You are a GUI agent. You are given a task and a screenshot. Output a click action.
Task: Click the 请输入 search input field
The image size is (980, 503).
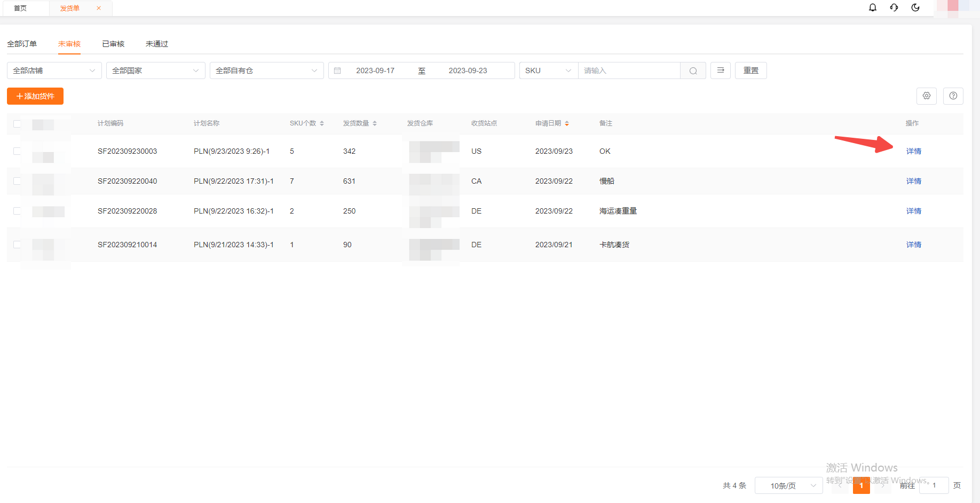pos(629,70)
